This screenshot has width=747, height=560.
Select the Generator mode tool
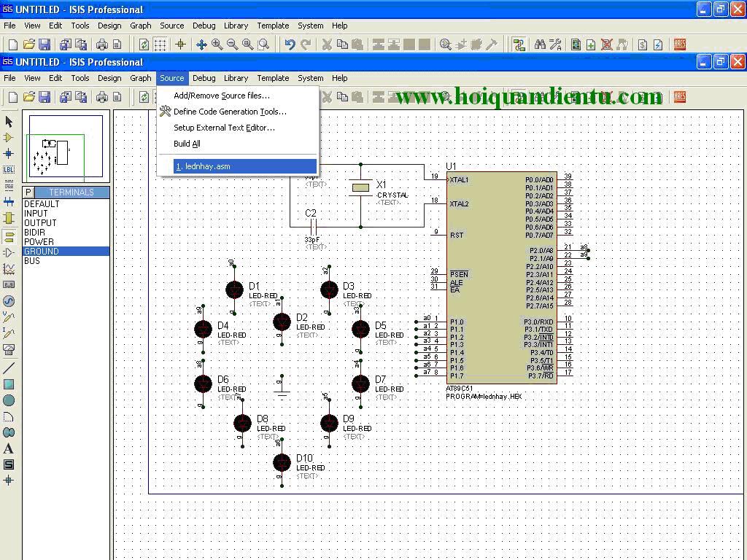tap(9, 301)
